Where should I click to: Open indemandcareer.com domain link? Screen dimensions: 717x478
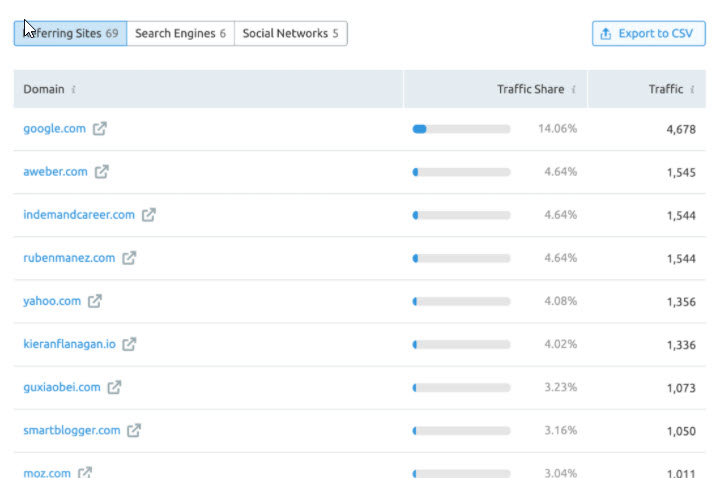[79, 215]
